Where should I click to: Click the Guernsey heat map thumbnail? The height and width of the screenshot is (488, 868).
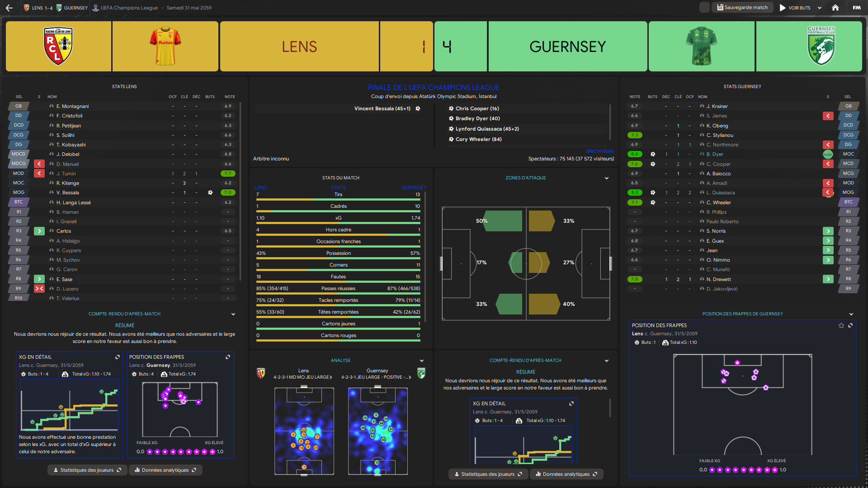377,431
